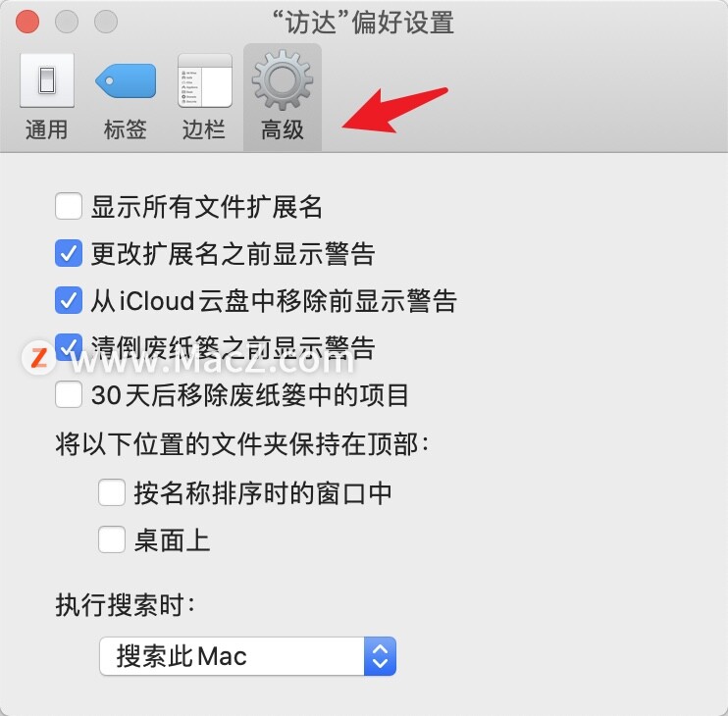The width and height of the screenshot is (728, 716).
Task: Uncheck 从 iCloud 云盘中移除前显示警告
Action: pyautogui.click(x=69, y=300)
